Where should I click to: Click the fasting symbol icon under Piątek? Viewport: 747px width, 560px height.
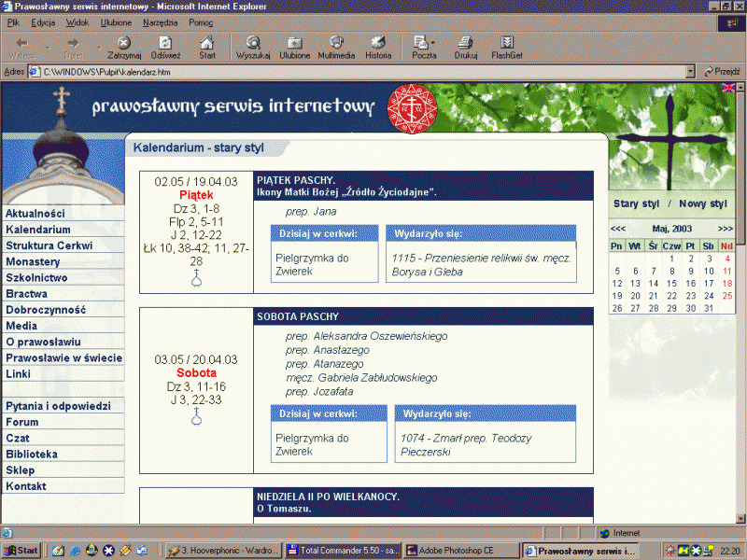tap(196, 277)
